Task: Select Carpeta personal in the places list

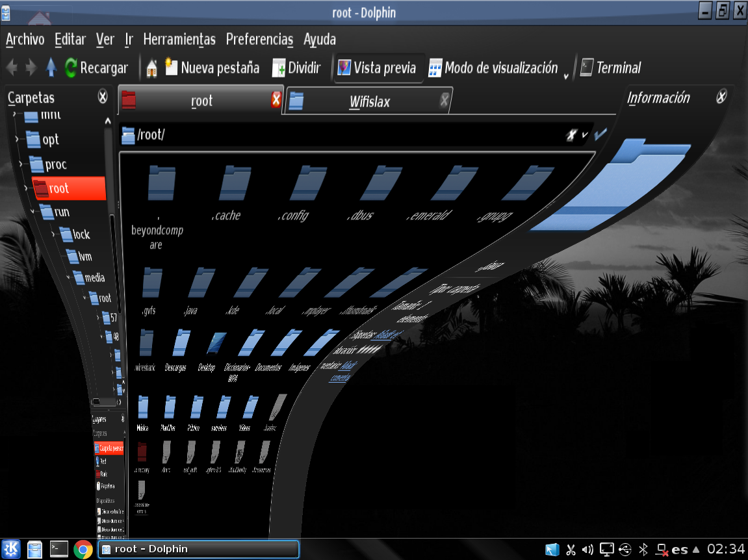Action: [x=109, y=448]
